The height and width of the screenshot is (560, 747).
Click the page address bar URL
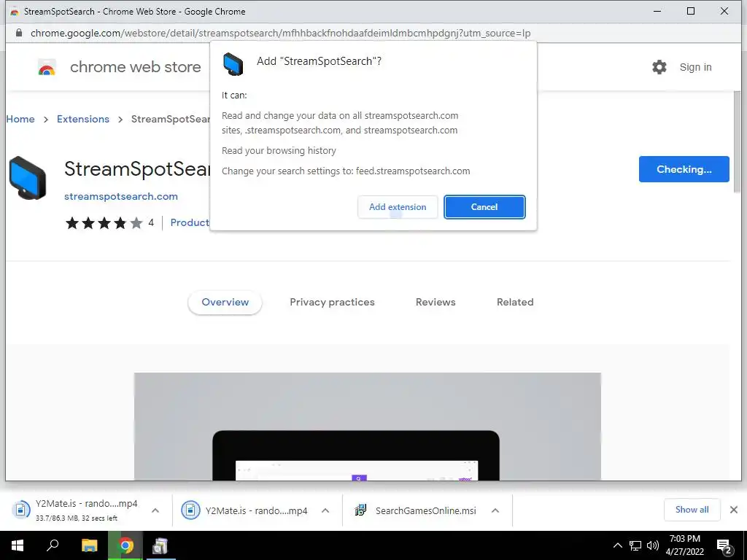pyautogui.click(x=280, y=34)
